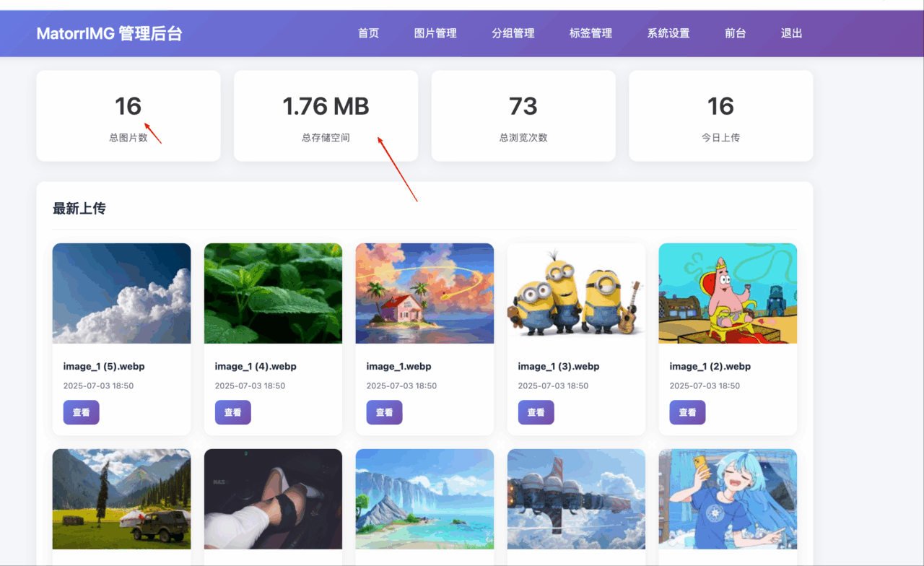Click the date under image_1 (5).webp

pyautogui.click(x=99, y=386)
